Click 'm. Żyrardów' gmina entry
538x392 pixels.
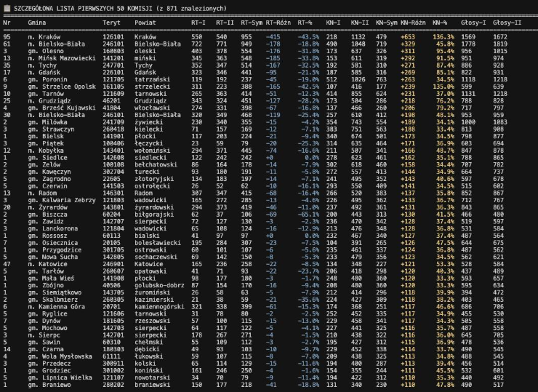pyautogui.click(x=47, y=207)
